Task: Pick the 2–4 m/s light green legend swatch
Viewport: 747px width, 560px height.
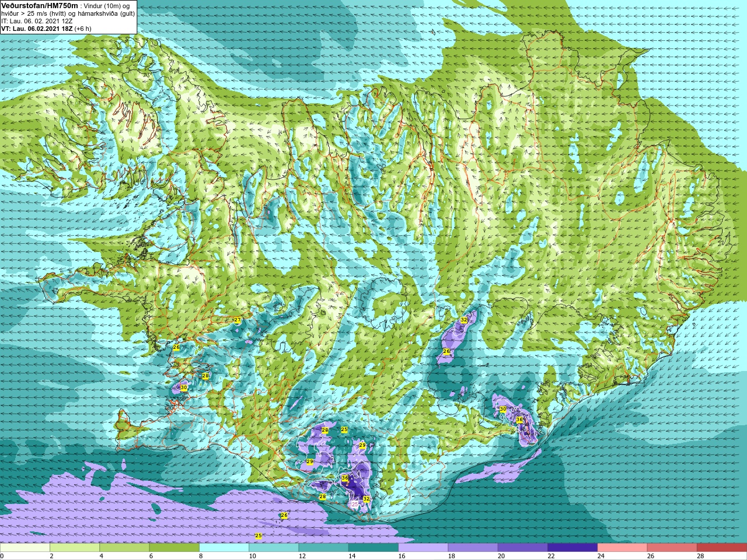Action: tap(75, 548)
